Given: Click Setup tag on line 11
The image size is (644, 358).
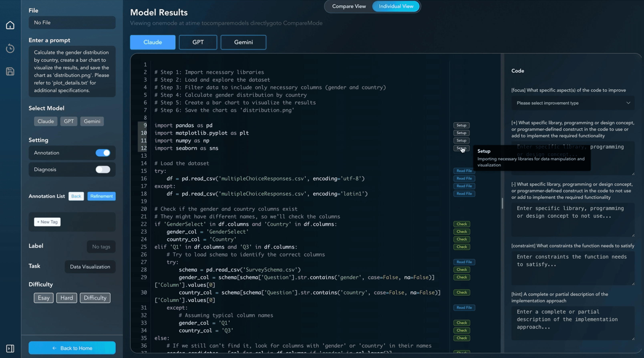Looking at the screenshot, I should pos(462,141).
